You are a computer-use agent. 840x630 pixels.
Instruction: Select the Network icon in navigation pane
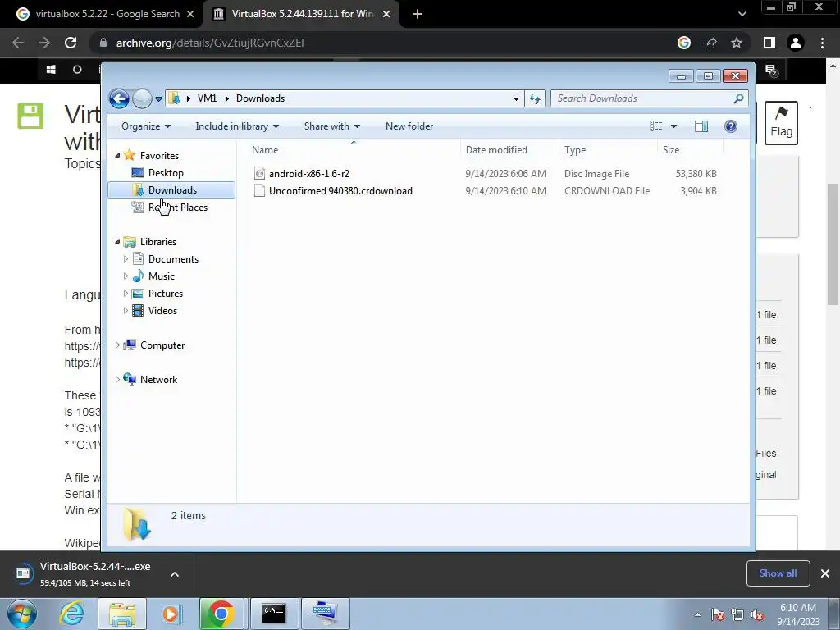[130, 379]
